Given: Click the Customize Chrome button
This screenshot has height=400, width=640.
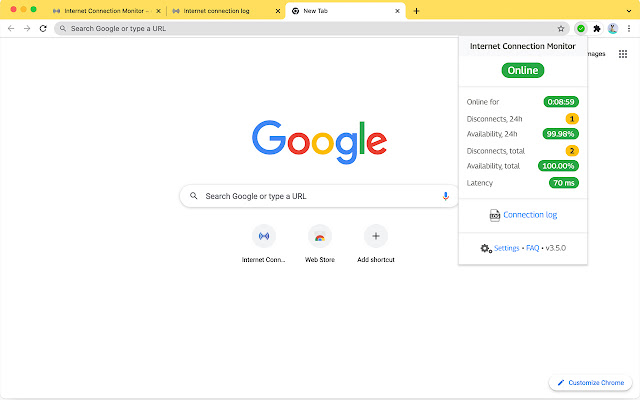Looking at the screenshot, I should coord(591,382).
